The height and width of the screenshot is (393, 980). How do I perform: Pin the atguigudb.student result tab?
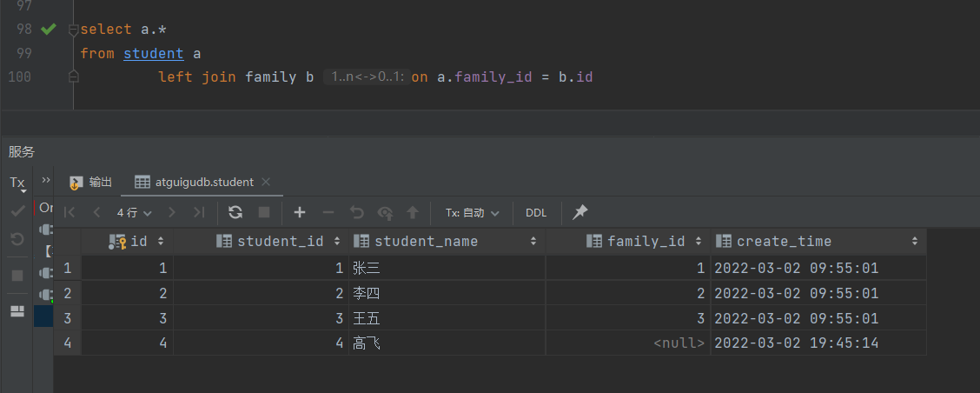click(x=580, y=212)
